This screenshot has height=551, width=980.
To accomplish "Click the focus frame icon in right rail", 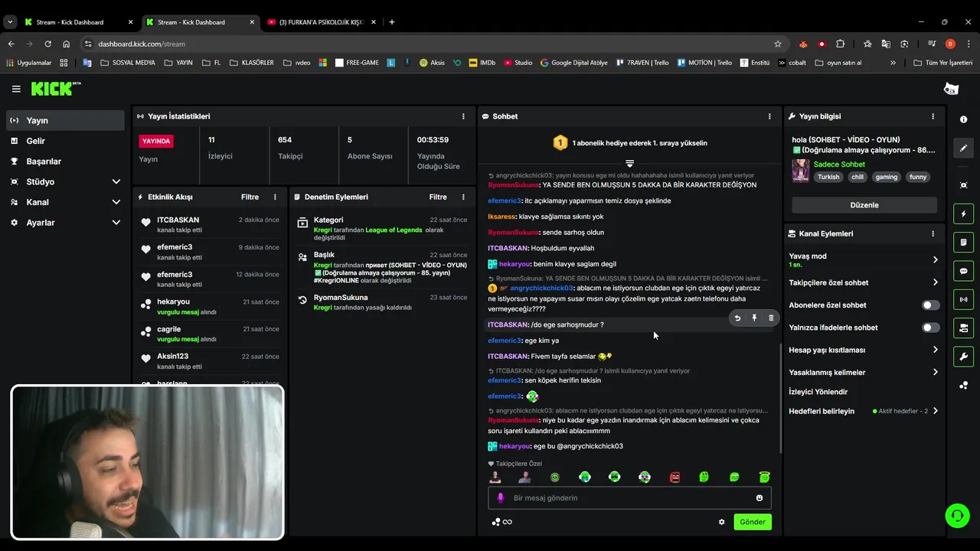I will click(963, 185).
